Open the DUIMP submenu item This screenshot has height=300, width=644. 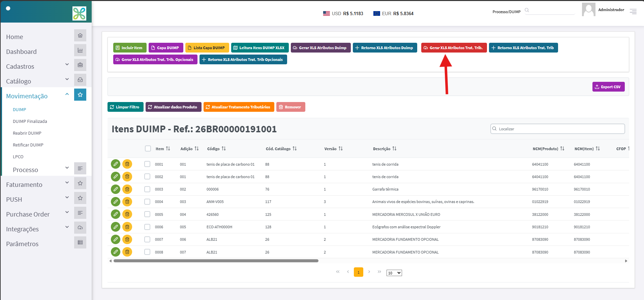[20, 110]
